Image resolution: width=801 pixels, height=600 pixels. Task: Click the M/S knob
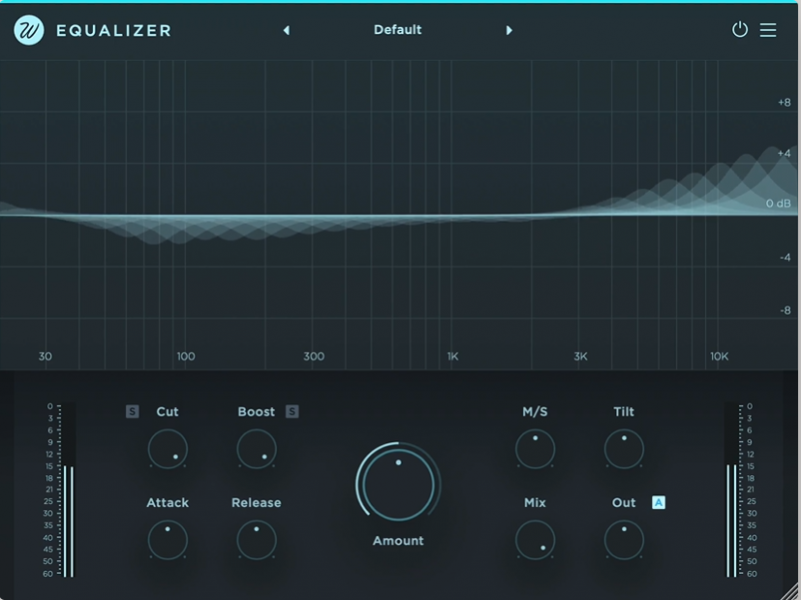535,450
